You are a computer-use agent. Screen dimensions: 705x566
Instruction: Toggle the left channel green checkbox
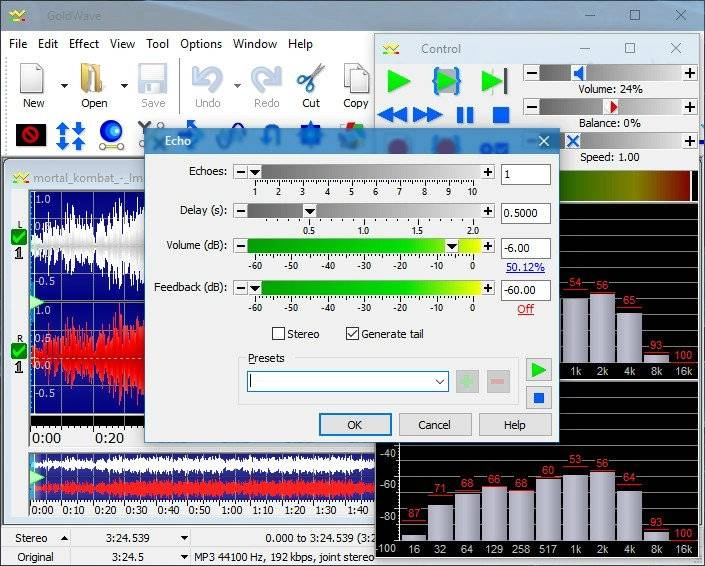coord(19,236)
